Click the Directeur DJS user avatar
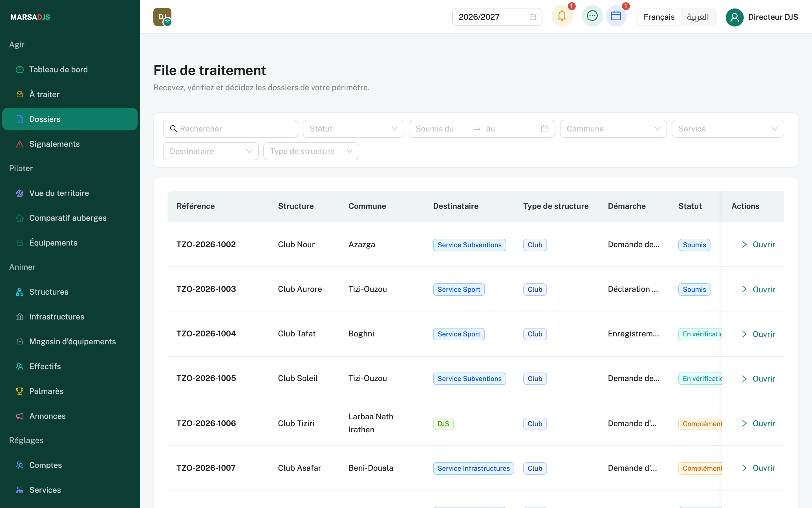The image size is (812, 508). [734, 17]
